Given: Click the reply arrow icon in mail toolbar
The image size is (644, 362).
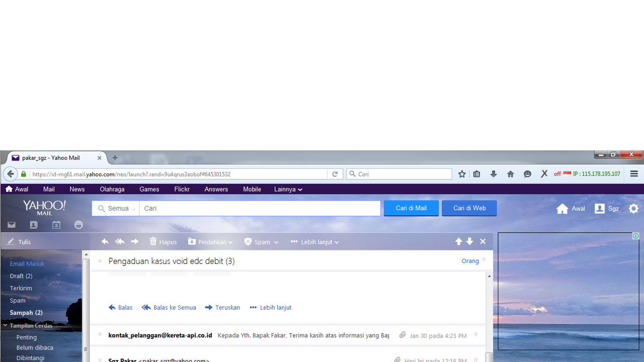Looking at the screenshot, I should click(105, 242).
